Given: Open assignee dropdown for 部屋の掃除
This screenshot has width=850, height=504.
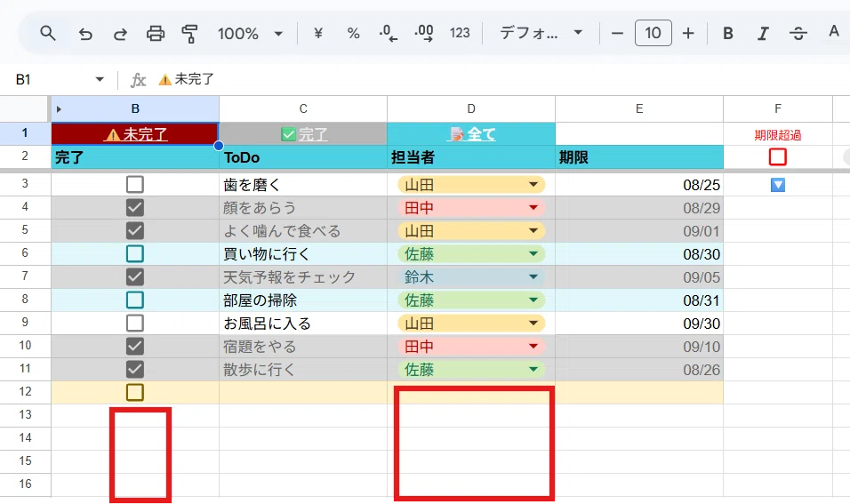Looking at the screenshot, I should (x=533, y=300).
